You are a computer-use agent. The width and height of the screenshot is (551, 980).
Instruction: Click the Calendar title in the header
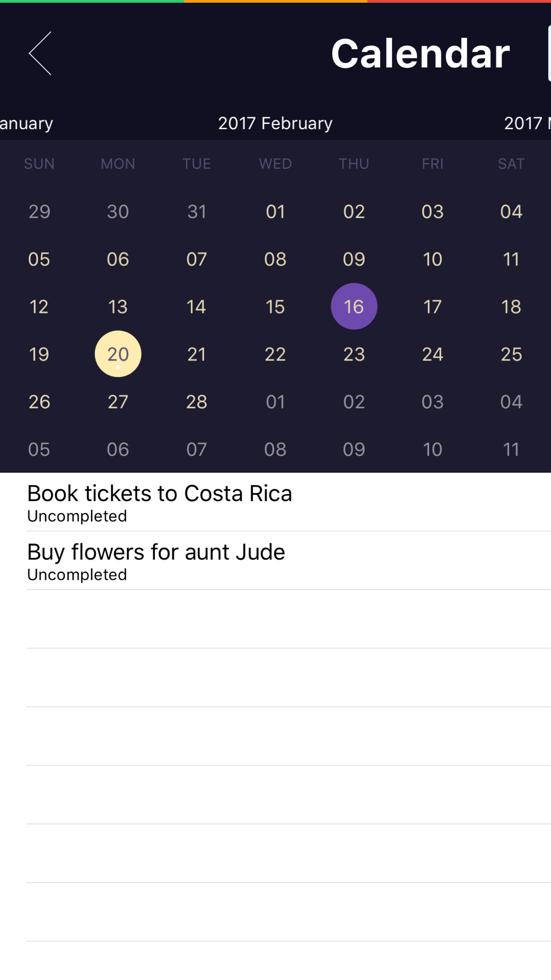420,53
